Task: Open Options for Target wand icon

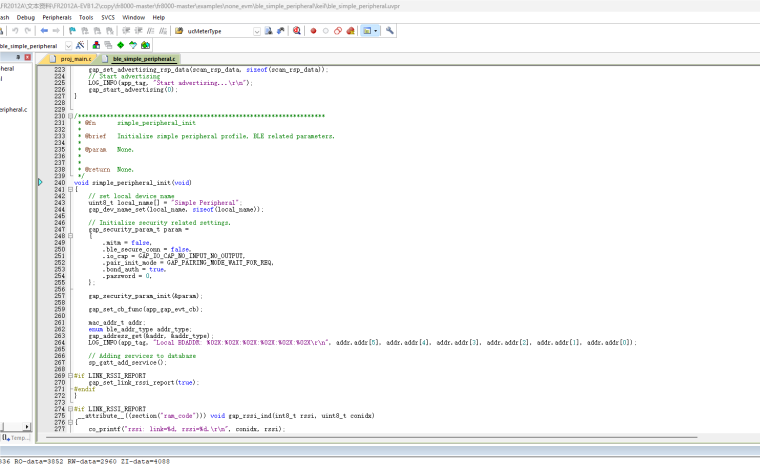Action: 80,45
